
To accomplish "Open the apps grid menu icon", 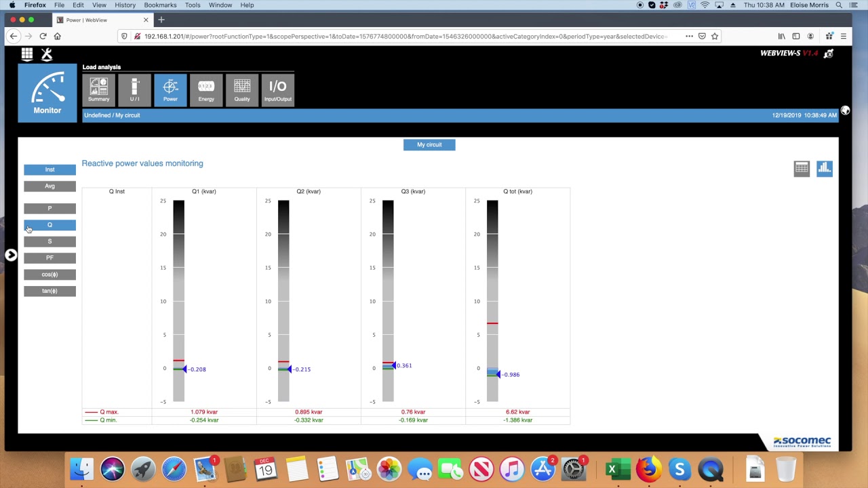I will 27,54.
